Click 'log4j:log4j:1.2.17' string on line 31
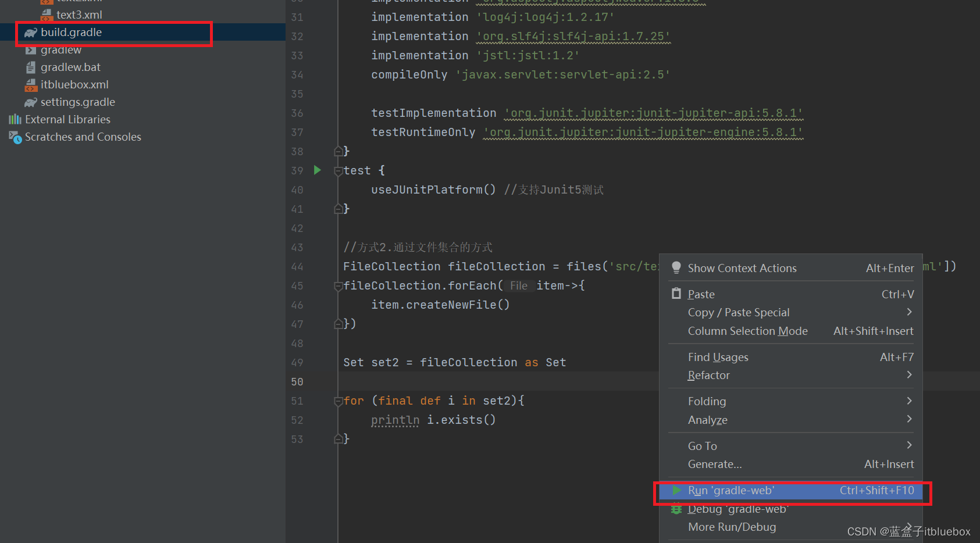 coord(546,17)
